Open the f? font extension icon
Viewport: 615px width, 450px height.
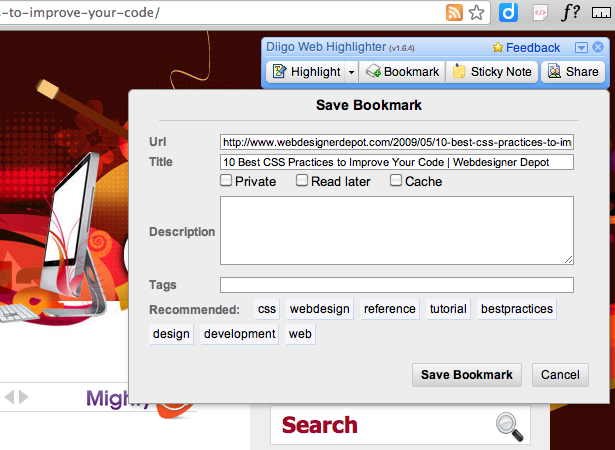click(x=571, y=13)
